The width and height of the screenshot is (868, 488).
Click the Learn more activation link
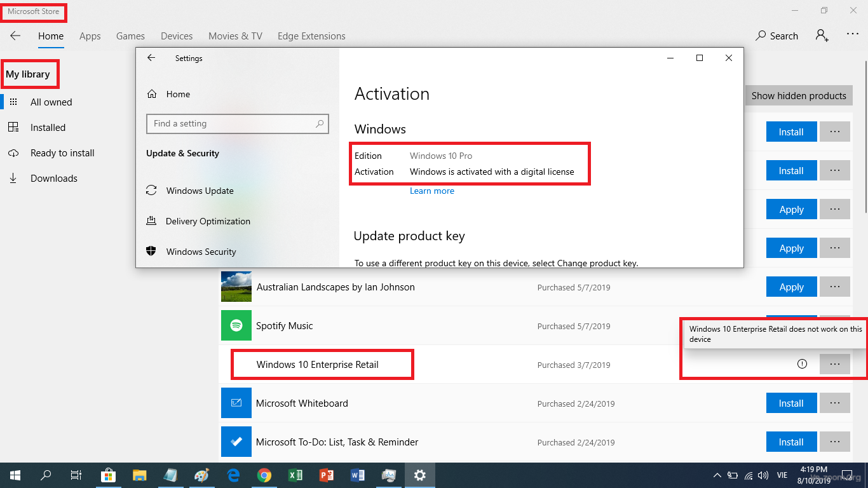[x=432, y=191]
